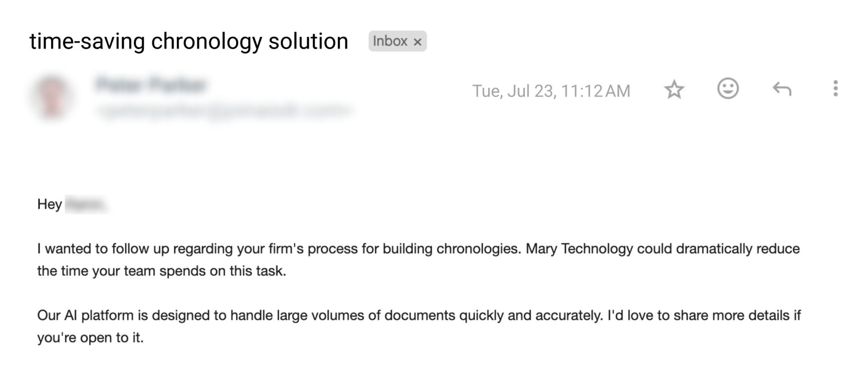Click the blurred recipient name after Hey
The image size is (868, 385).
tap(86, 204)
